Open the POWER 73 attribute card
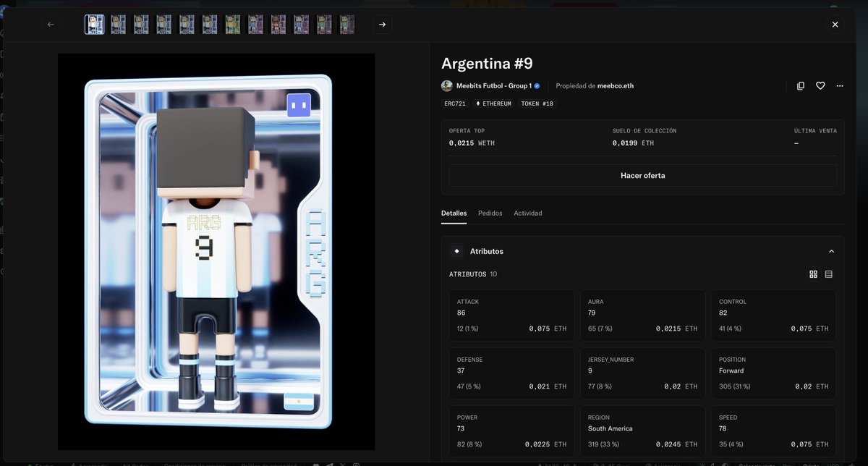The height and width of the screenshot is (466, 868). pos(511,432)
